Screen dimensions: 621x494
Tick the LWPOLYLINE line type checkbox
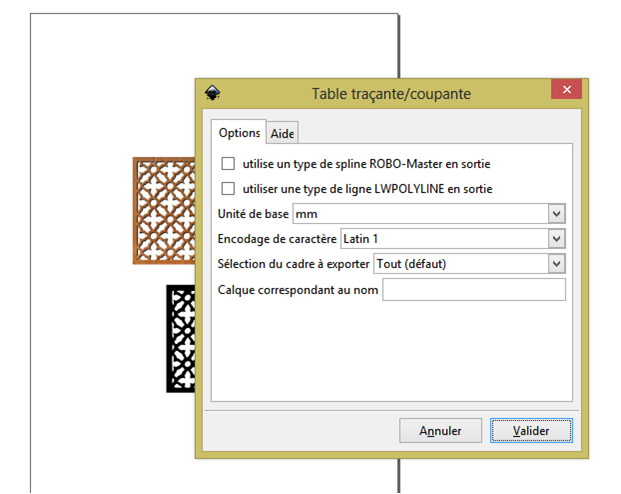click(x=228, y=189)
